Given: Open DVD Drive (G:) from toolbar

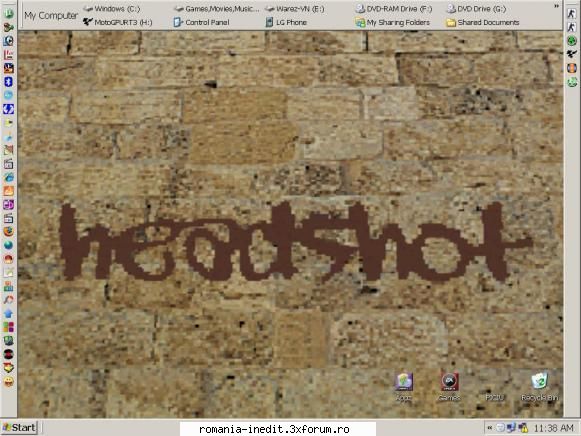Looking at the screenshot, I should pos(477,9).
